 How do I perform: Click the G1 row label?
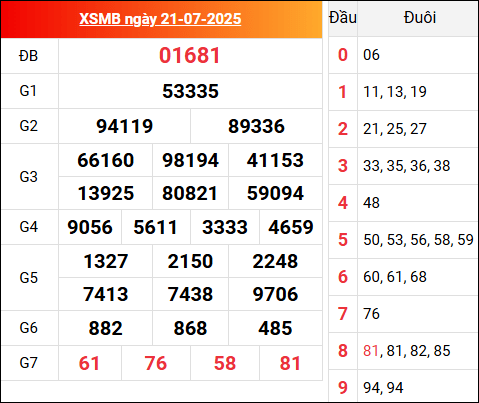point(28,91)
